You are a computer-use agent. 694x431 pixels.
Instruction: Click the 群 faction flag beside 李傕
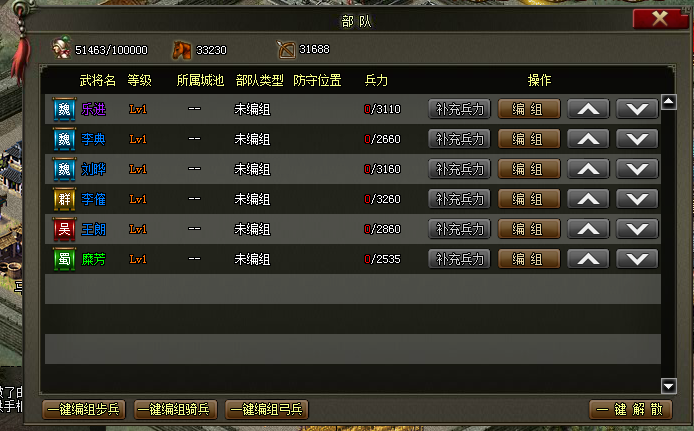coord(65,199)
